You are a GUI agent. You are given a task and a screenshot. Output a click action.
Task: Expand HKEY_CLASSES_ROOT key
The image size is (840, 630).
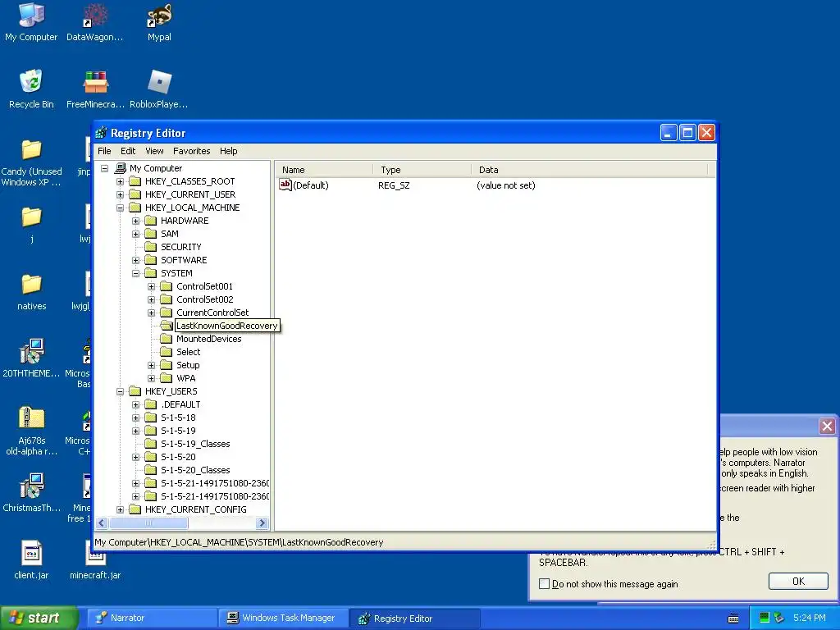pos(120,181)
